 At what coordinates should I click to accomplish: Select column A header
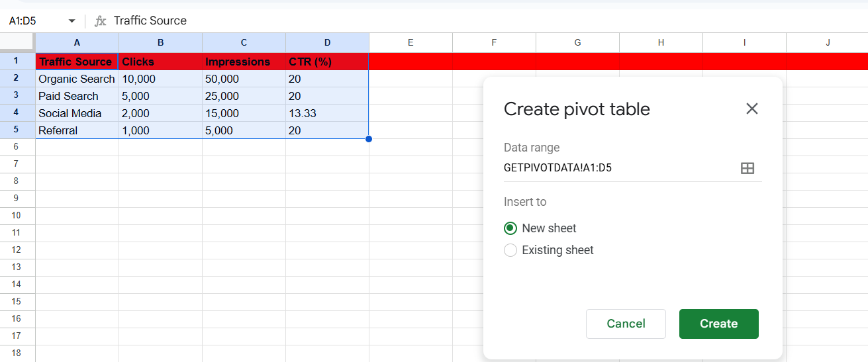pyautogui.click(x=77, y=42)
